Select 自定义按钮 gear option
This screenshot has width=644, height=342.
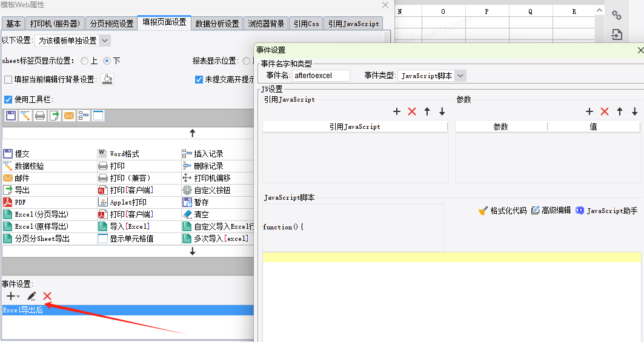pos(207,190)
